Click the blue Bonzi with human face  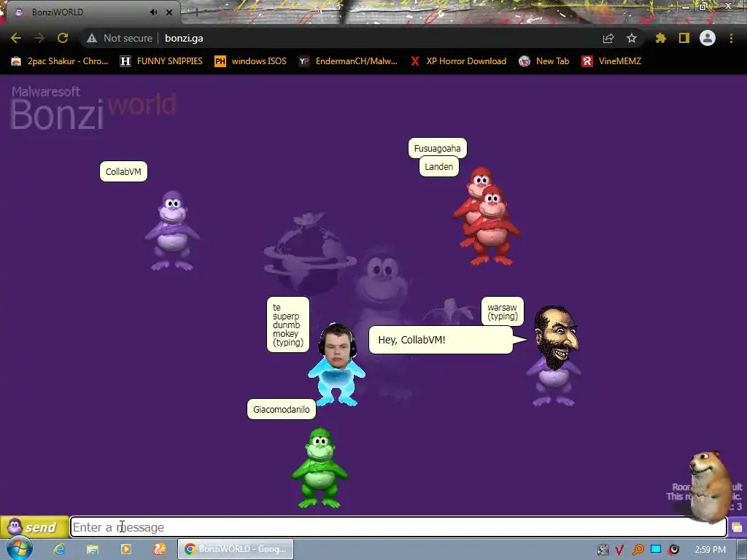tap(337, 365)
